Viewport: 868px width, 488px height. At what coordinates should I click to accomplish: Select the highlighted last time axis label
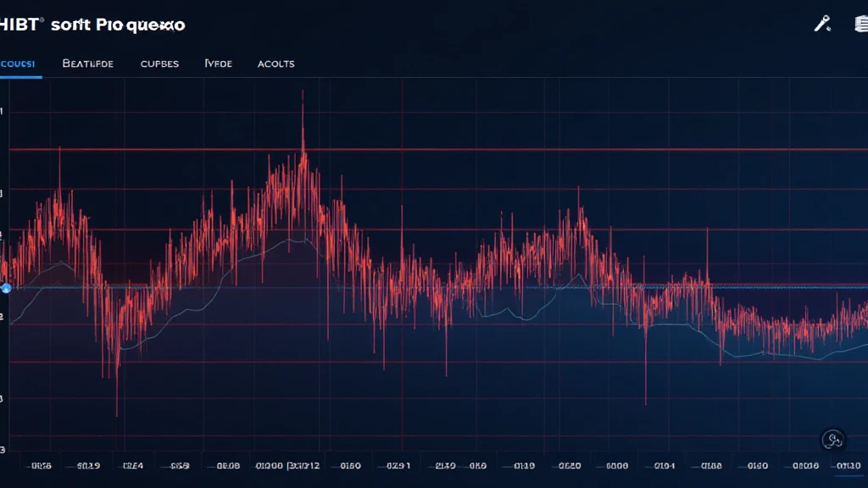coord(849,466)
